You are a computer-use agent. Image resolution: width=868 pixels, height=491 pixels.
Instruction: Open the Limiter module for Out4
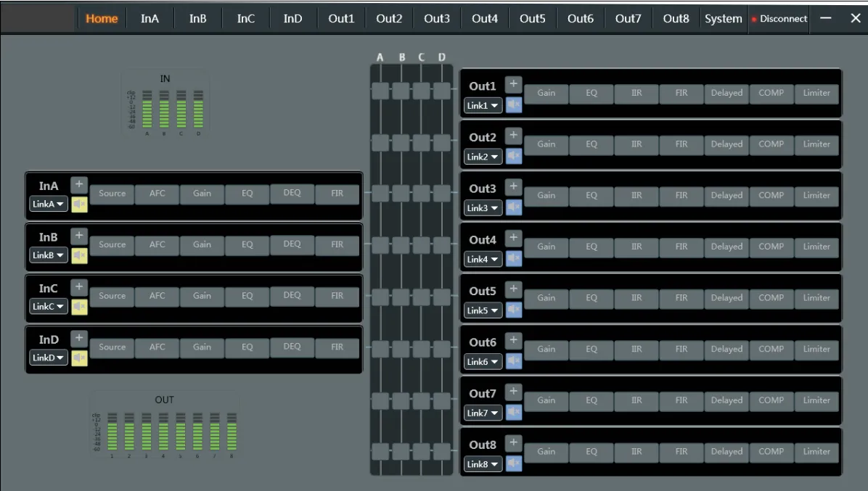click(x=816, y=247)
